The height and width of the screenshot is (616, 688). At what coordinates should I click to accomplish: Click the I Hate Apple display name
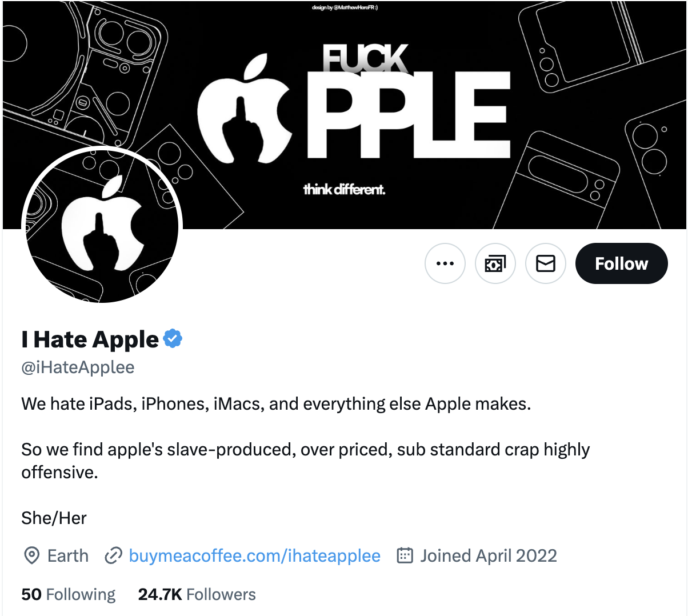tap(90, 339)
